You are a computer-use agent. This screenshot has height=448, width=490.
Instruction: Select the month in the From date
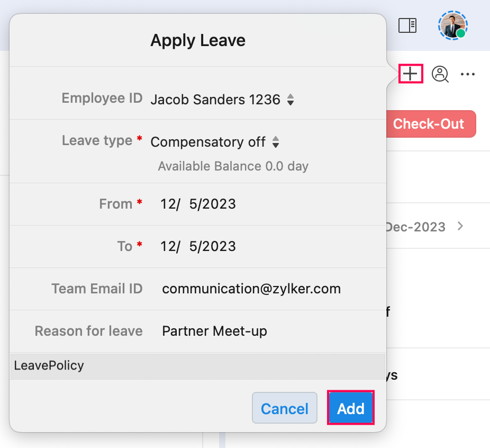[x=167, y=204]
